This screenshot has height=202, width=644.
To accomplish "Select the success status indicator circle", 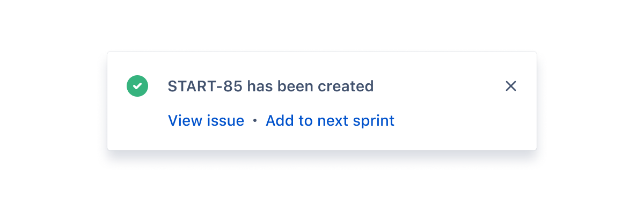I will point(137,86).
